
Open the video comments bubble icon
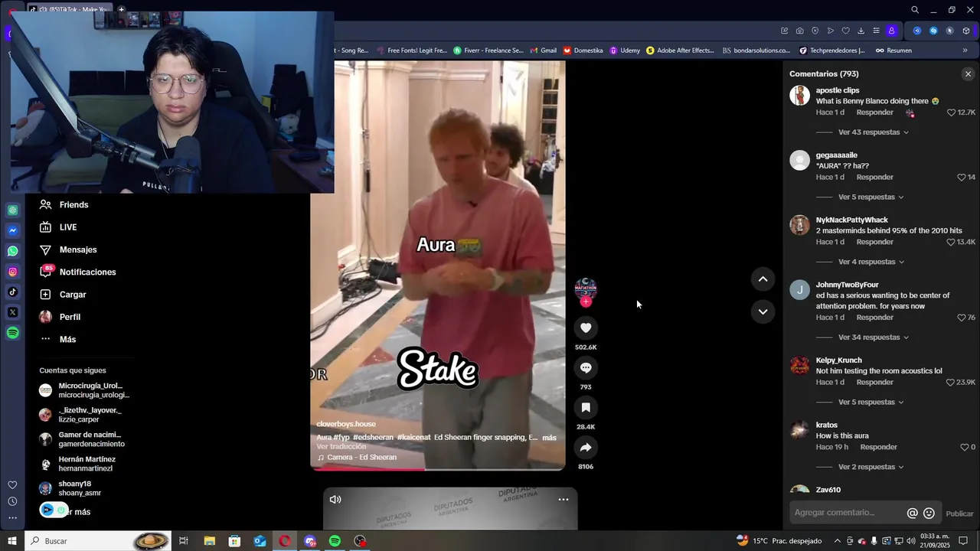[586, 367]
